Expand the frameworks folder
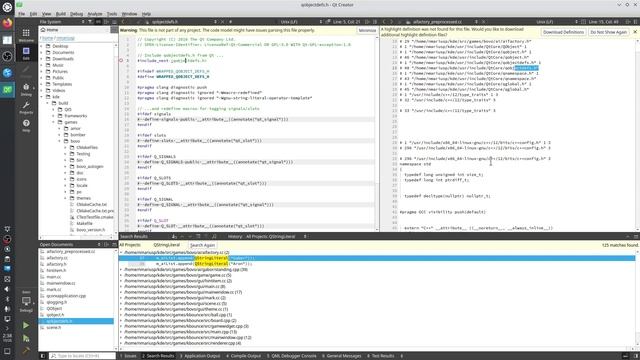Image resolution: width=640 pixels, height=360 pixels. coord(53,116)
